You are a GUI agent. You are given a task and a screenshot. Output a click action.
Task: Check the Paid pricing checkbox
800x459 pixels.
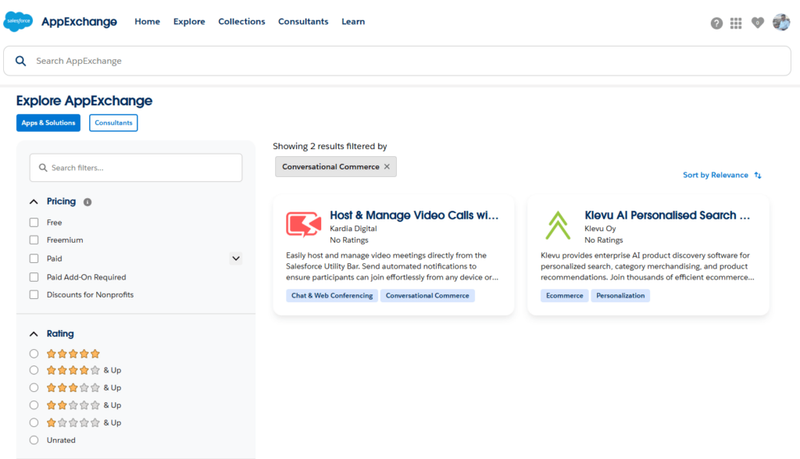pyautogui.click(x=34, y=259)
